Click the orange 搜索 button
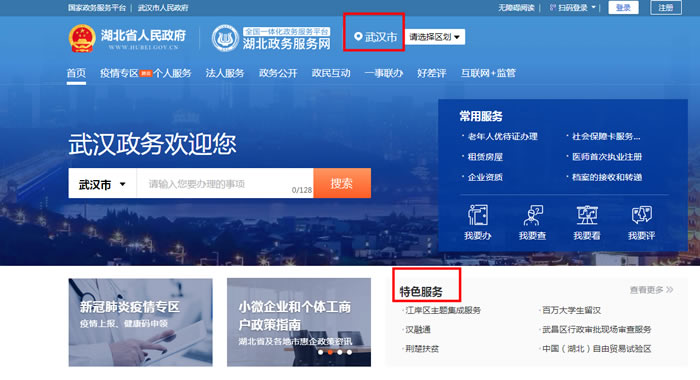This screenshot has width=700, height=380. point(342,183)
